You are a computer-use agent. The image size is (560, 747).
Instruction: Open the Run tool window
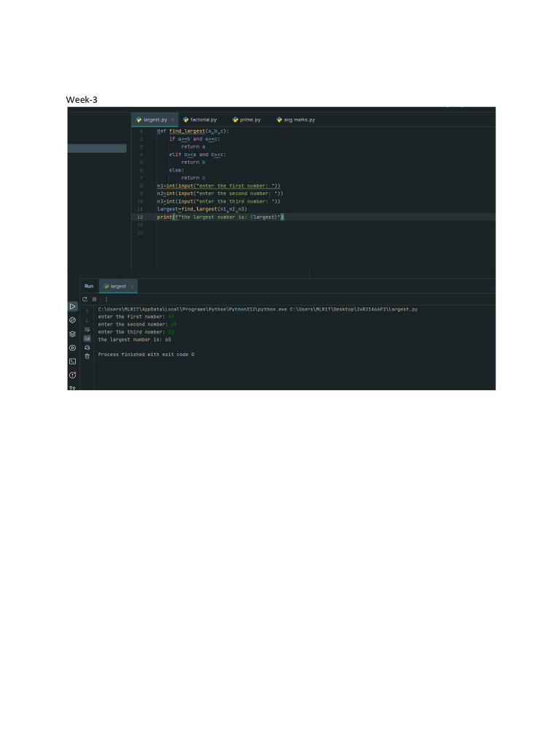[x=72, y=306]
